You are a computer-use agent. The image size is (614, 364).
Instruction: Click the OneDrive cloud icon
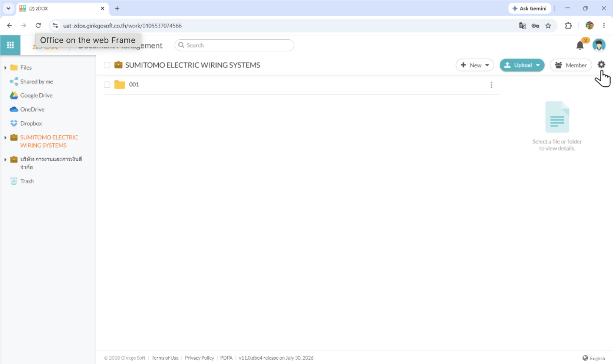[14, 109]
